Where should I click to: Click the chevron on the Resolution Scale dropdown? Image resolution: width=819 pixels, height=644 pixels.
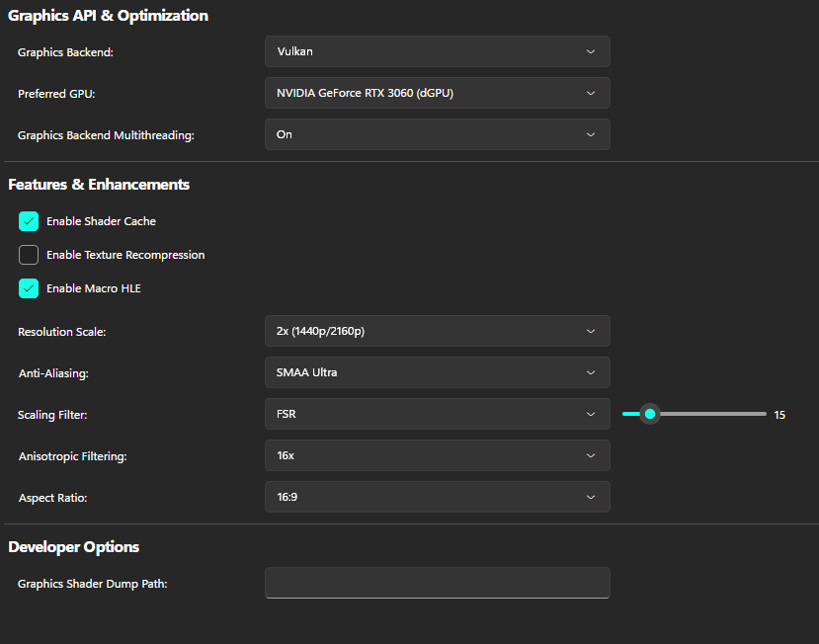[x=590, y=331]
